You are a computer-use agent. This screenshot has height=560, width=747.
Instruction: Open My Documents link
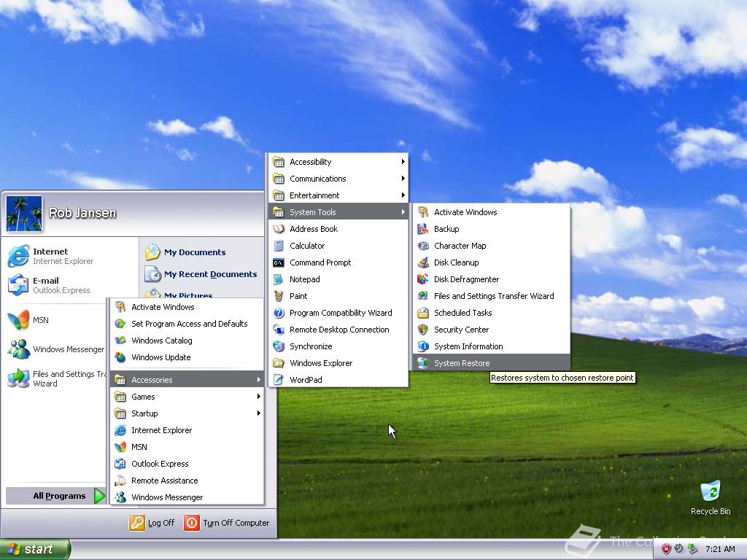(x=194, y=252)
